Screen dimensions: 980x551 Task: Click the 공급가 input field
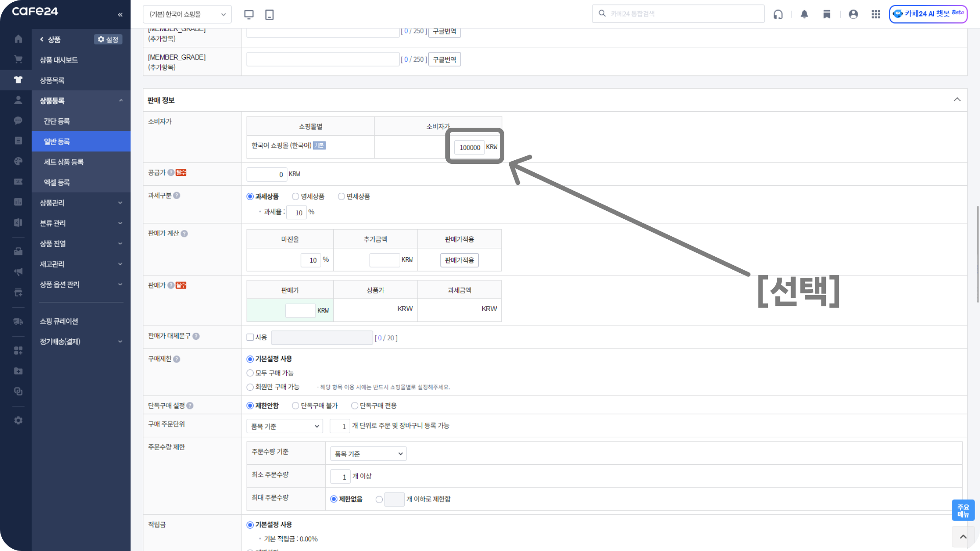point(267,174)
